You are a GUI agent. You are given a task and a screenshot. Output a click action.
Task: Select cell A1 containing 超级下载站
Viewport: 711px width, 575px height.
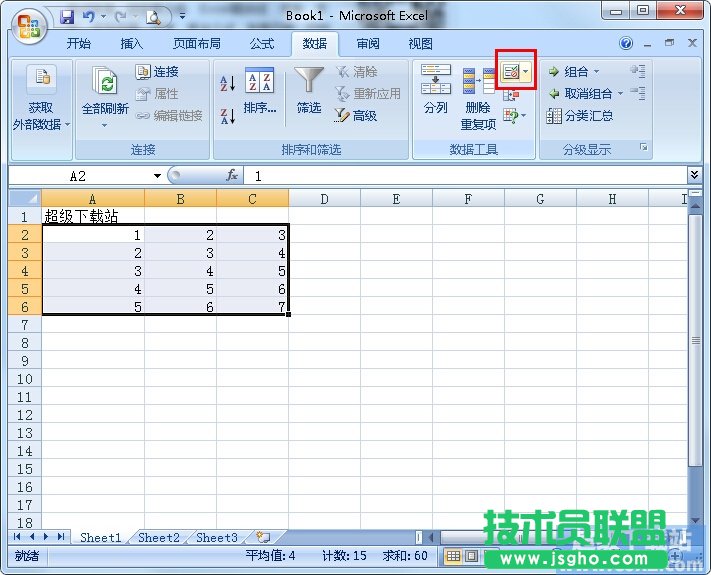coord(92,216)
